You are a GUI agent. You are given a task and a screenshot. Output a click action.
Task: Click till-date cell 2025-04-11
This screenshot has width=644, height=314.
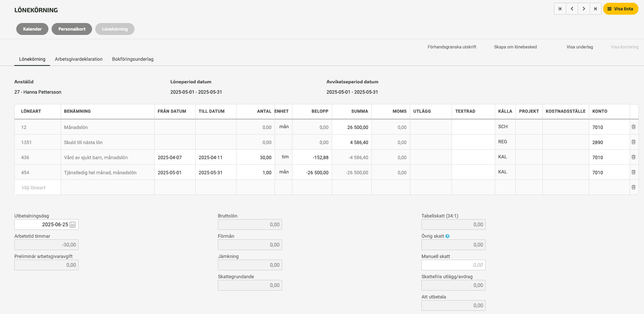216,157
